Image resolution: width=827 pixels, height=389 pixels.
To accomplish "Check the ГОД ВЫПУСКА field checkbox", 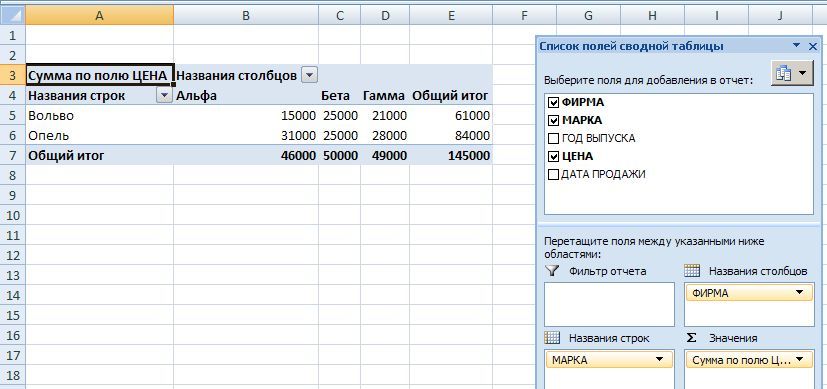I will pyautogui.click(x=553, y=139).
